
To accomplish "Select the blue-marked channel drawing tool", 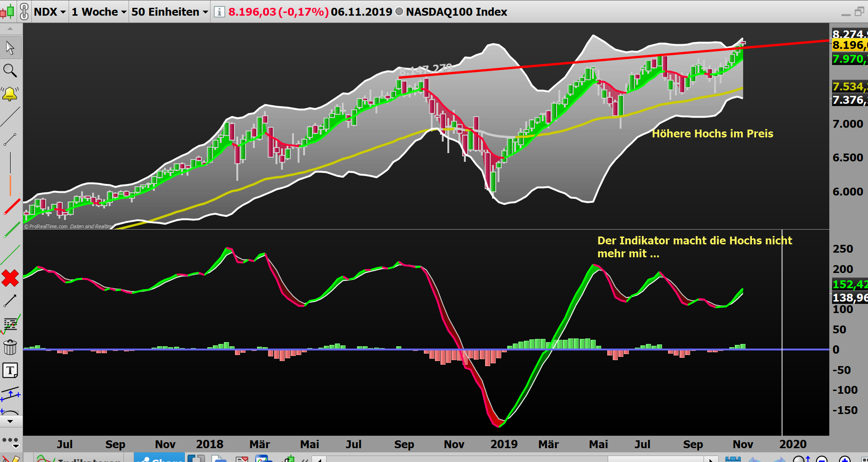I will click(11, 394).
